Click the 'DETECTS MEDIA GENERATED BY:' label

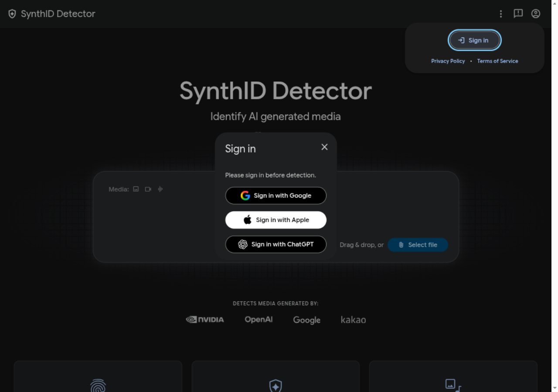pos(276,304)
